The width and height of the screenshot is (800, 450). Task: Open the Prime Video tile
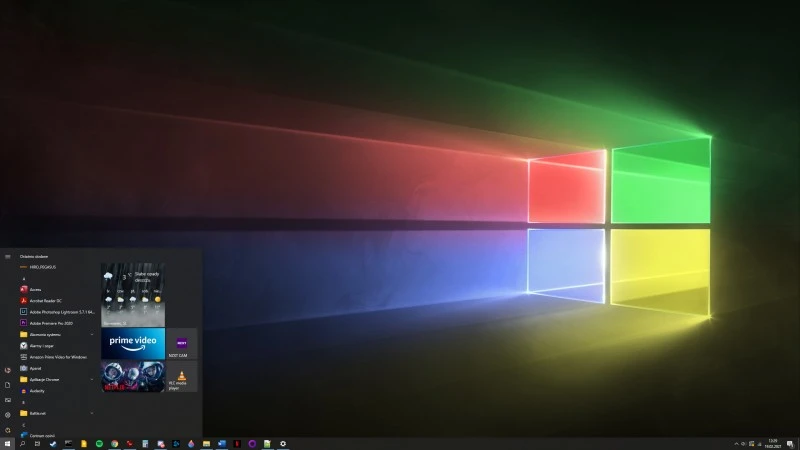133,343
